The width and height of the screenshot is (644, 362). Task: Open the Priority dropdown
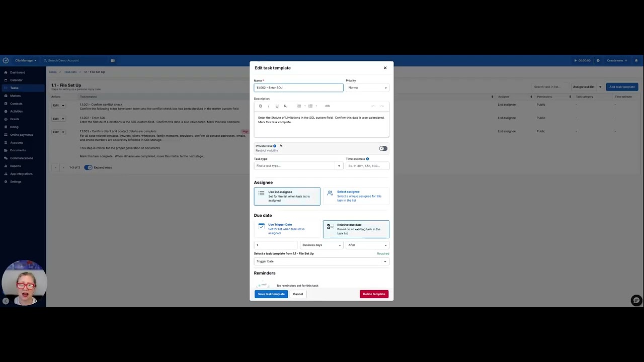tap(367, 87)
